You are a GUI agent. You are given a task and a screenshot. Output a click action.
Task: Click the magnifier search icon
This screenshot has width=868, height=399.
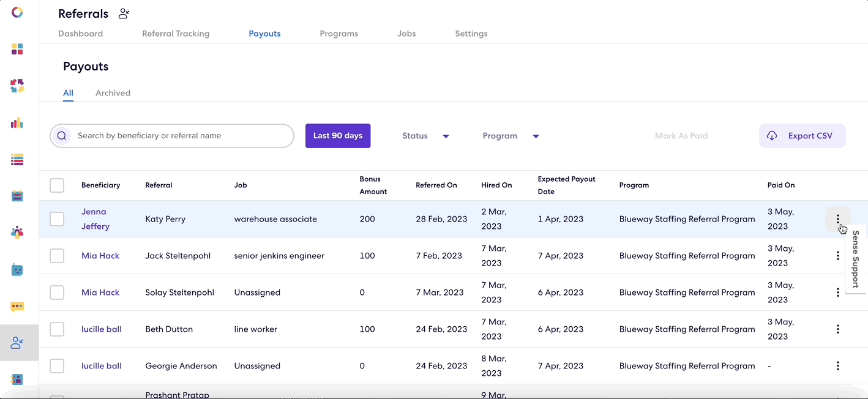pos(61,136)
